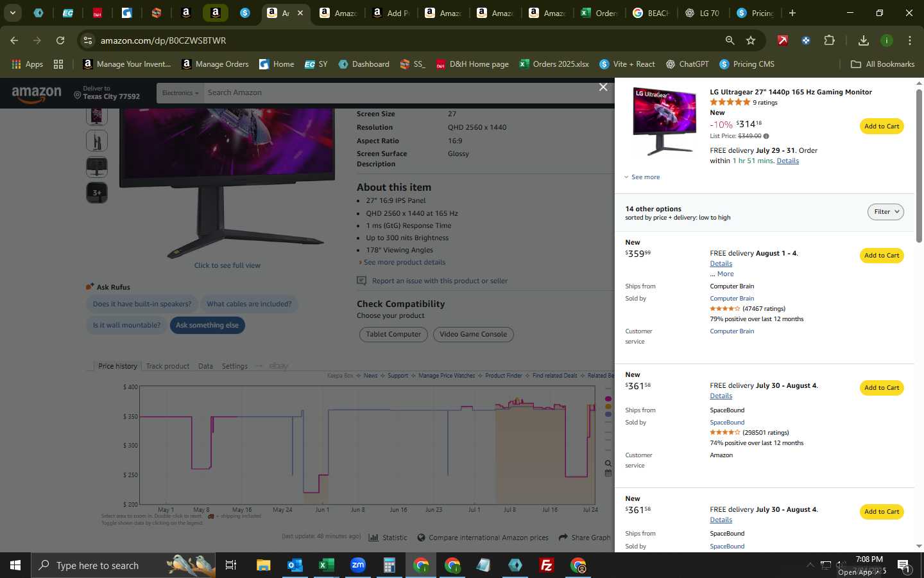Reload the Amazon page
The width and height of the screenshot is (924, 578).
pos(60,40)
